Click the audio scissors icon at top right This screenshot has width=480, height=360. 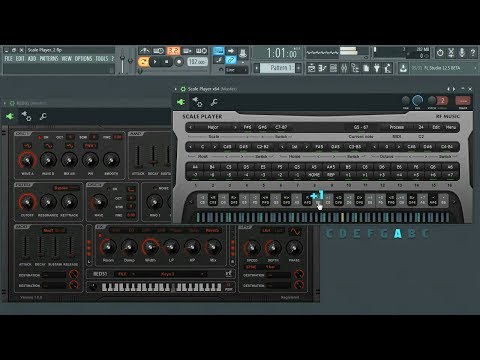point(451,52)
